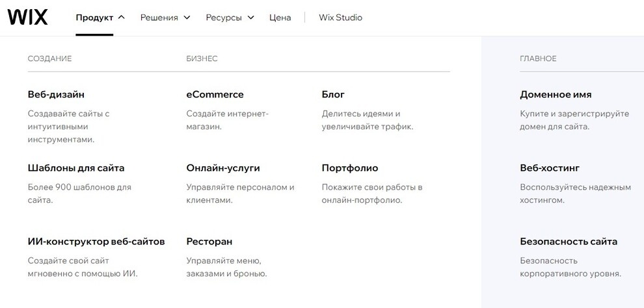Click 'Купите и зарегистрируйте домен для сайта.'

point(574,120)
